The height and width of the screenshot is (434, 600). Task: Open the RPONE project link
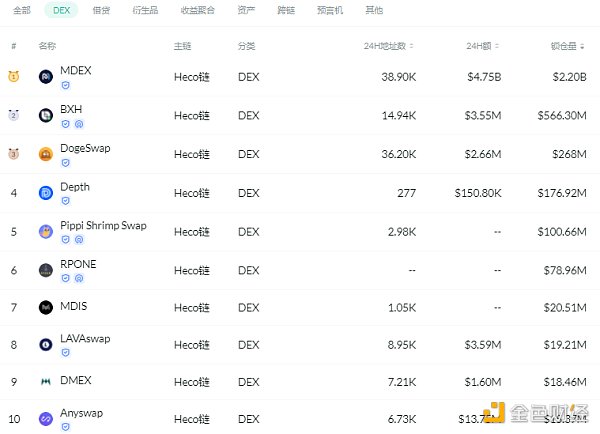click(x=78, y=264)
